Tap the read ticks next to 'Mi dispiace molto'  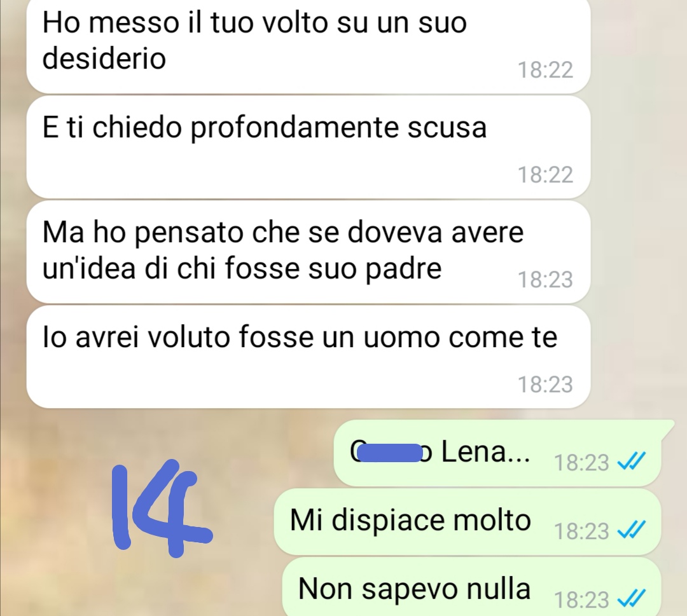pyautogui.click(x=631, y=530)
